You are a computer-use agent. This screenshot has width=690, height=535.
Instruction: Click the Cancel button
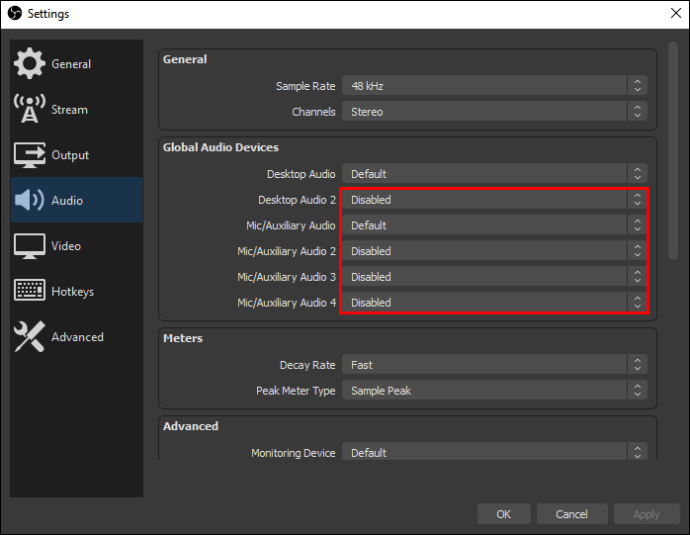coord(571,514)
